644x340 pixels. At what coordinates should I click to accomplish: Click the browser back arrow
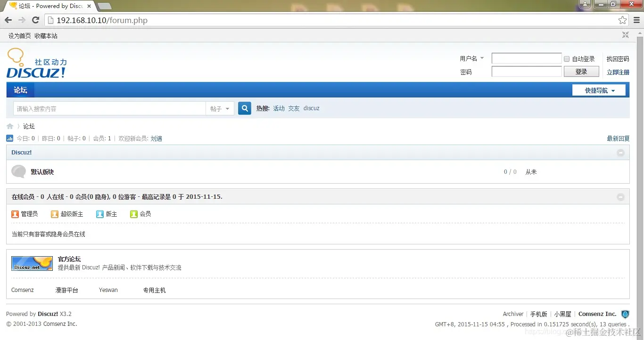point(8,20)
